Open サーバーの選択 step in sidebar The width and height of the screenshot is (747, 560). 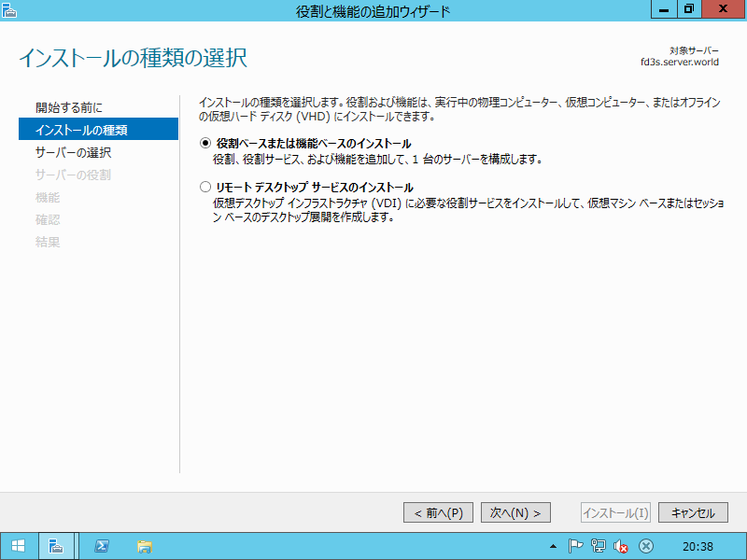[74, 152]
